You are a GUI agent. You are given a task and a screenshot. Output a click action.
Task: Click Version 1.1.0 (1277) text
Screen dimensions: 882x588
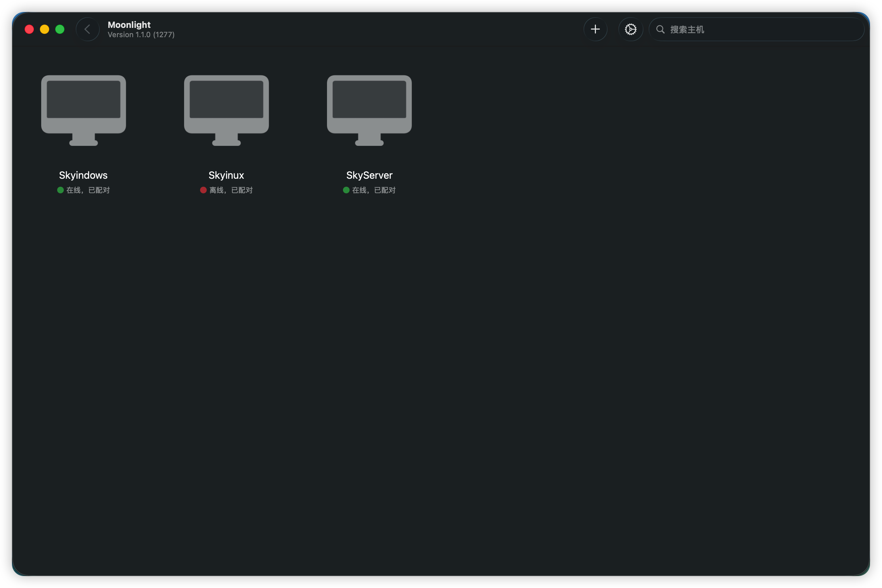point(141,35)
